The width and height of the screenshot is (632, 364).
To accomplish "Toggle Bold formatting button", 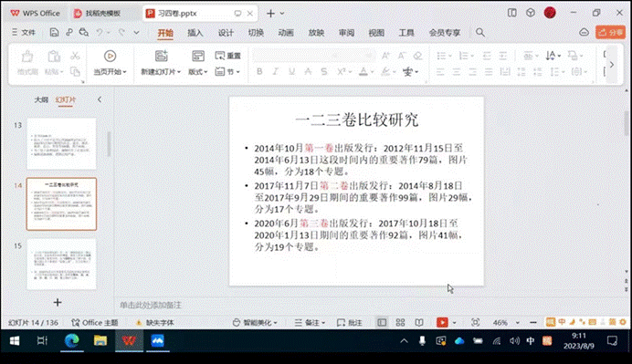I will click(x=259, y=72).
